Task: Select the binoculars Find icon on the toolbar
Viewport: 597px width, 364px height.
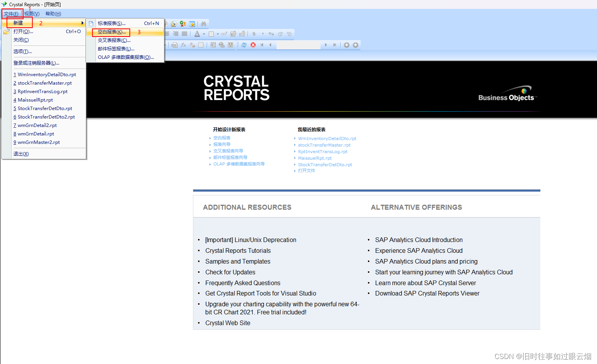Action: pos(204,23)
